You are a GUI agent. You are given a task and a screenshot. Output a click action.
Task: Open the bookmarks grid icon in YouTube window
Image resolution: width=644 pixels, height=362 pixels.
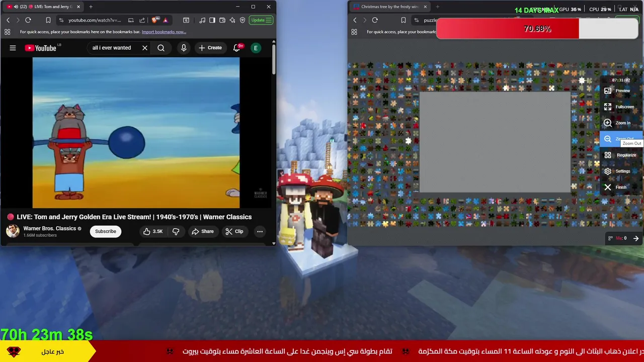(7, 32)
